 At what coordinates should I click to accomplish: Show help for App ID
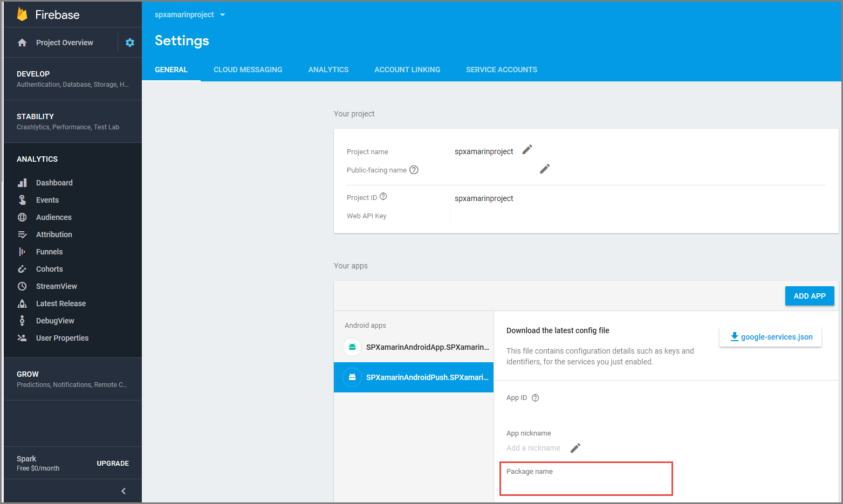click(535, 398)
